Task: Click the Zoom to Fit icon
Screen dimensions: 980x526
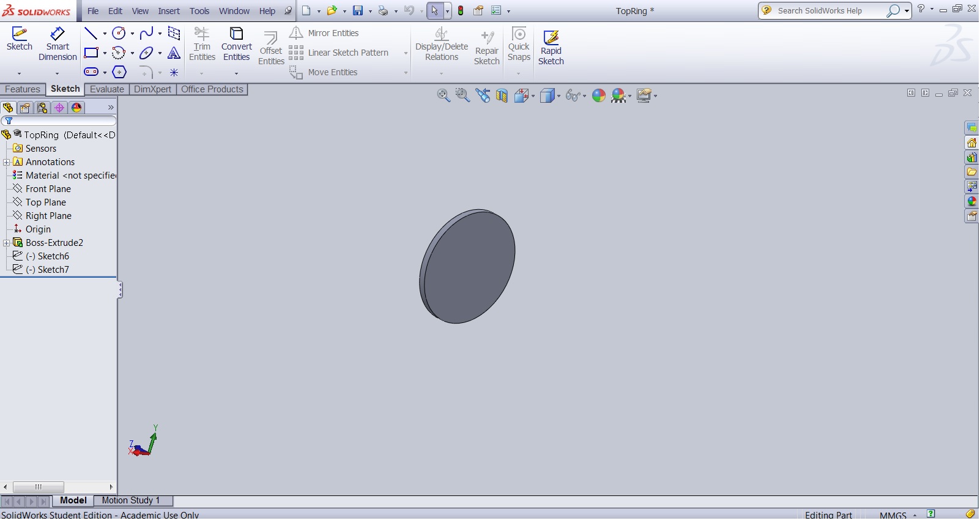Action: tap(444, 95)
